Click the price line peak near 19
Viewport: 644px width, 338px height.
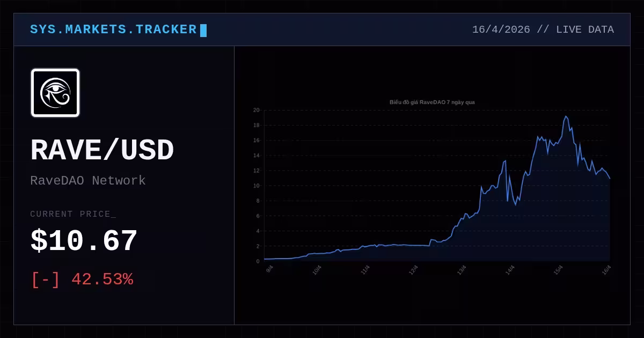[x=566, y=116]
